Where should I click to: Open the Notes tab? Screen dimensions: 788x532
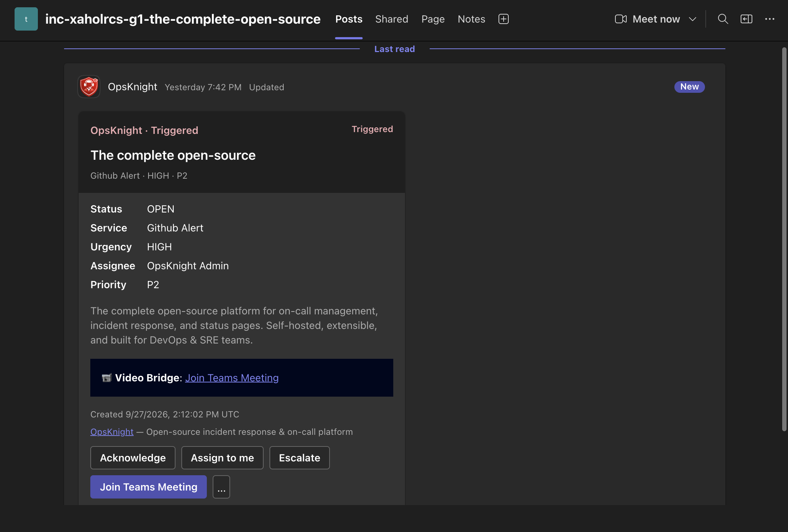[x=472, y=19]
